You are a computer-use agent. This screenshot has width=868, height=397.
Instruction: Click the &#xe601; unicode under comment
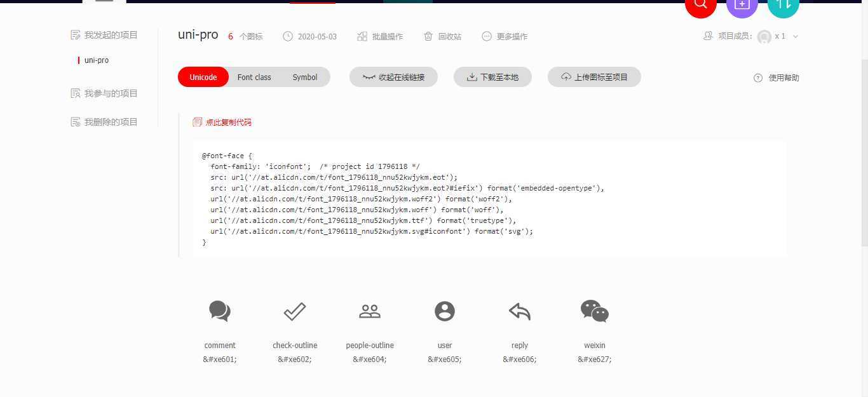tap(220, 360)
